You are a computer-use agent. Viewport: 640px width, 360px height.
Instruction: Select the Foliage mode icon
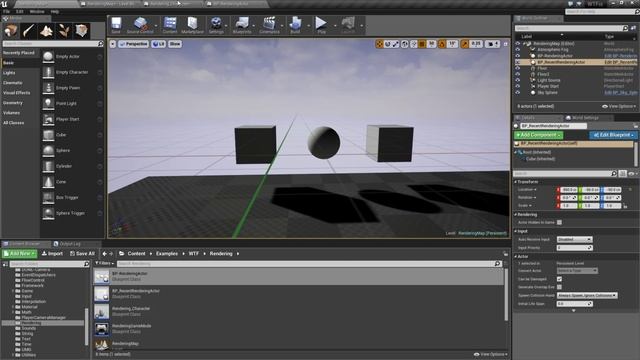64,31
